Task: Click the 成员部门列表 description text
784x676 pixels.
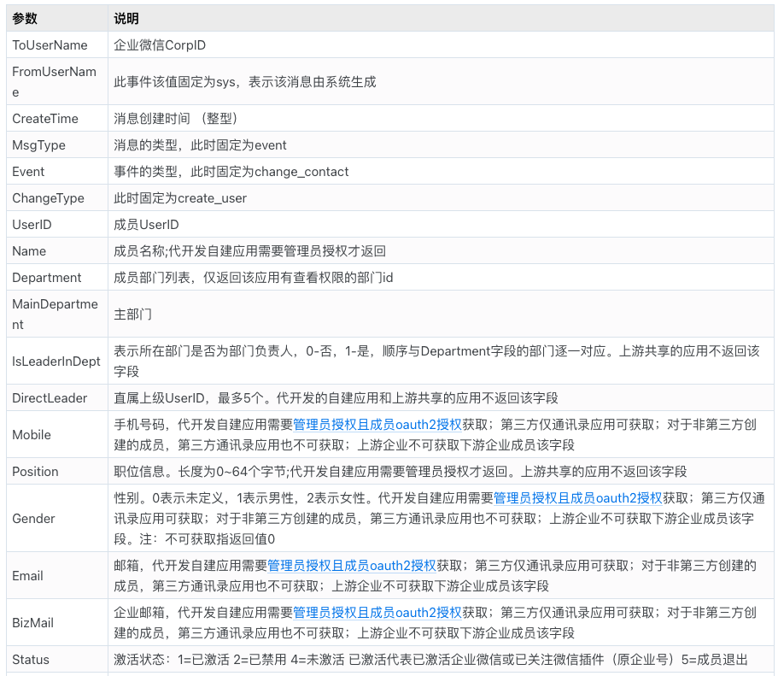Action: point(254,279)
